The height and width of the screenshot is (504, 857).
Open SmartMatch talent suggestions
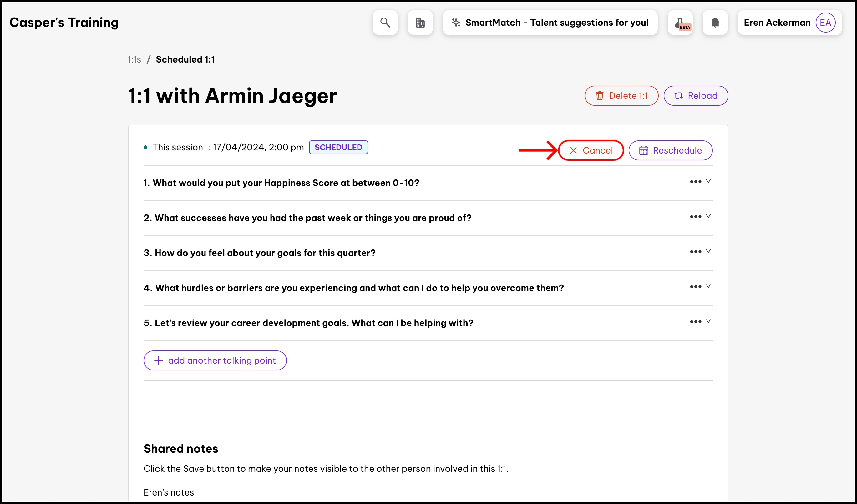[x=550, y=23]
